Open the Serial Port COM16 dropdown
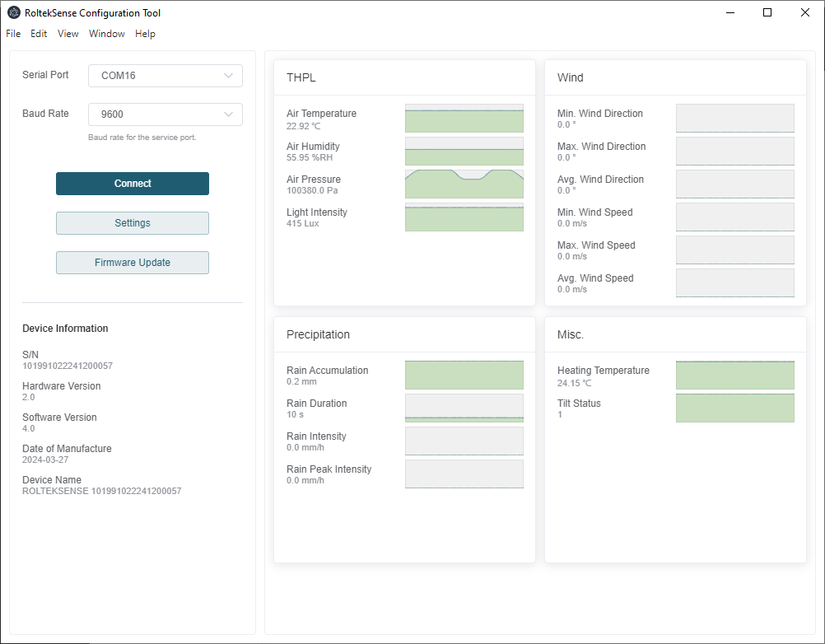Image resolution: width=825 pixels, height=644 pixels. [165, 76]
